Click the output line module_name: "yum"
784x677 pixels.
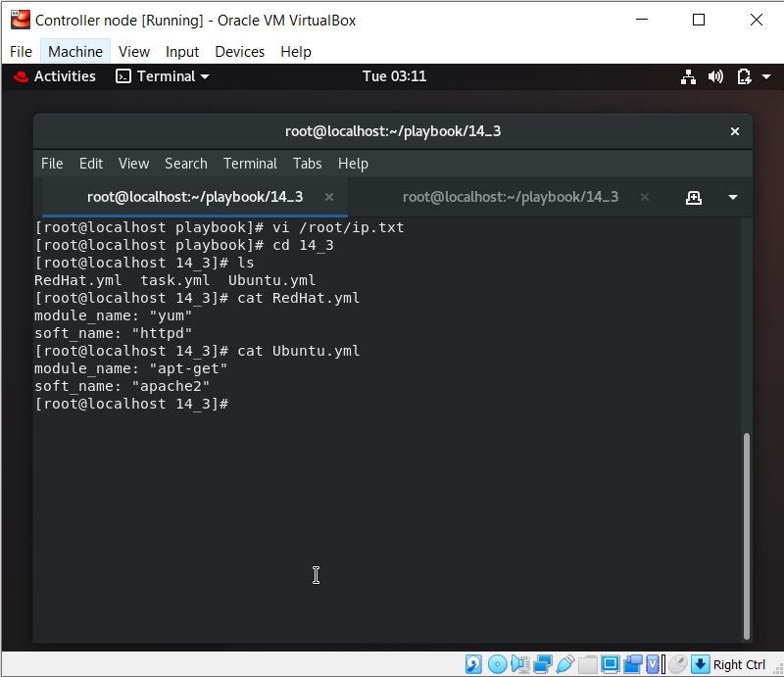[x=113, y=315]
